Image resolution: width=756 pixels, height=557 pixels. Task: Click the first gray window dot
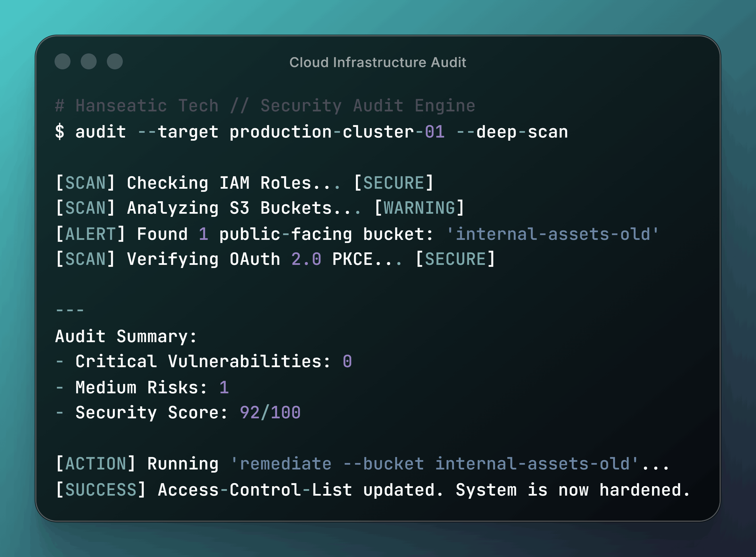62,61
